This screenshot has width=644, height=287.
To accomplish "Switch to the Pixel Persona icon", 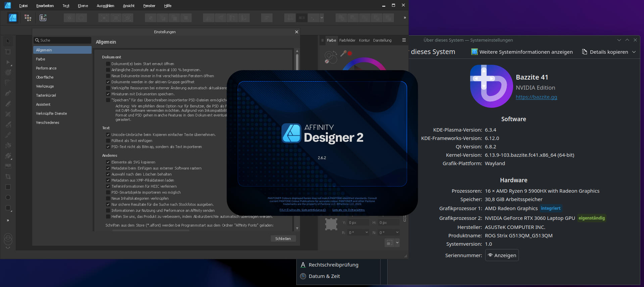I will click(x=28, y=18).
